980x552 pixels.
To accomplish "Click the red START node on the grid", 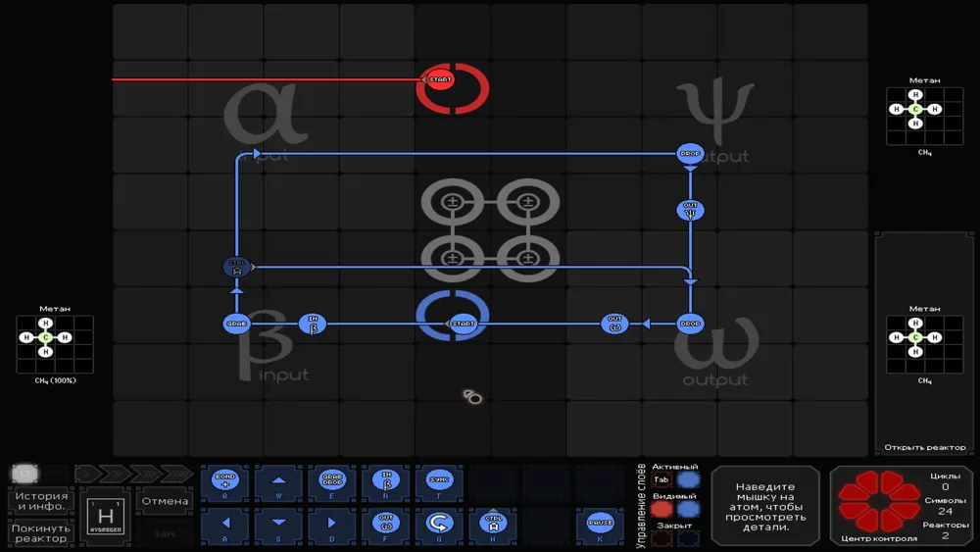I will pos(439,79).
